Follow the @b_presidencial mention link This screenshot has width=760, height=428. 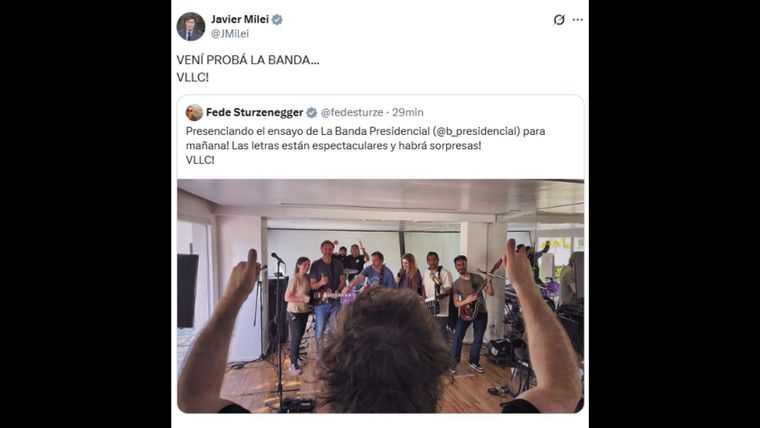click(x=475, y=131)
